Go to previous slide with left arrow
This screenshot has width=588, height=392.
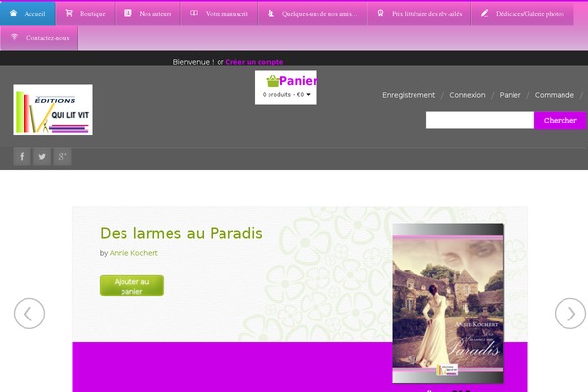29,314
